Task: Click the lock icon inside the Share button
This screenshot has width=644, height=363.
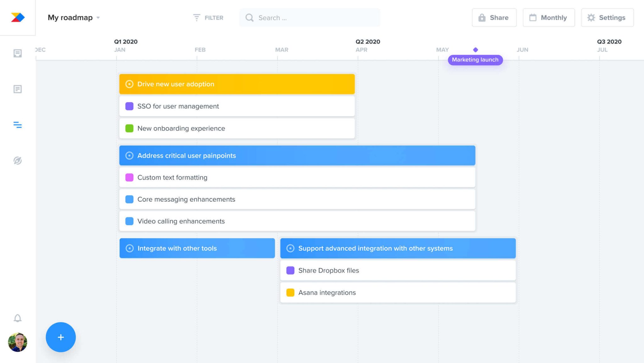Action: pyautogui.click(x=482, y=18)
